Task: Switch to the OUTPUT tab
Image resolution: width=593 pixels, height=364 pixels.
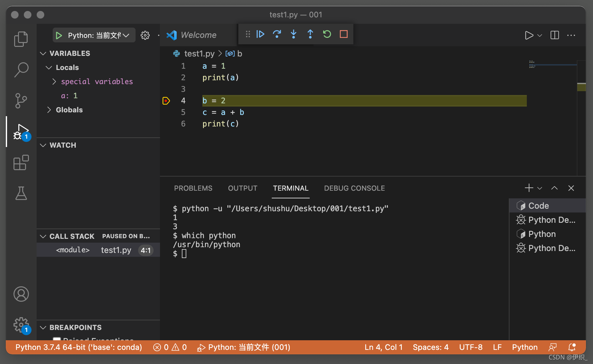Action: click(243, 188)
